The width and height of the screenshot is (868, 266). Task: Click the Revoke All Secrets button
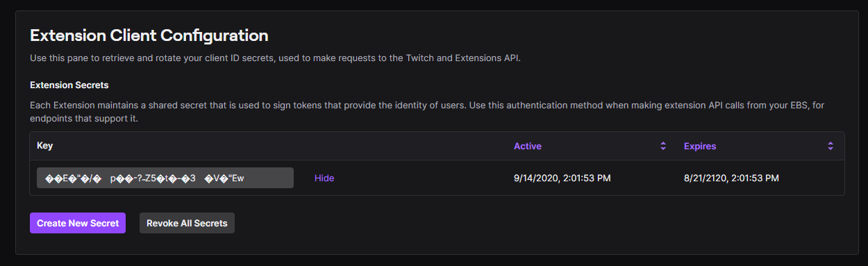click(x=187, y=223)
